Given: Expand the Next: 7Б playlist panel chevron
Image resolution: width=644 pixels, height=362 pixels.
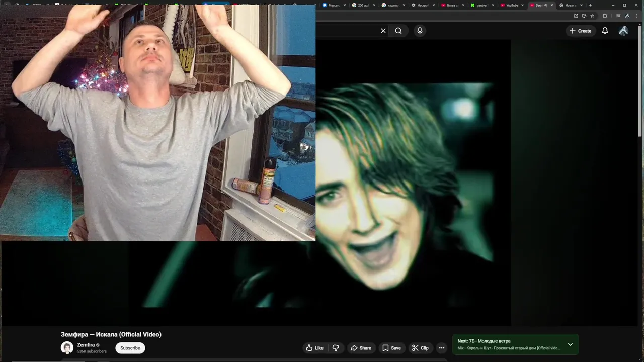Looking at the screenshot, I should (570, 344).
